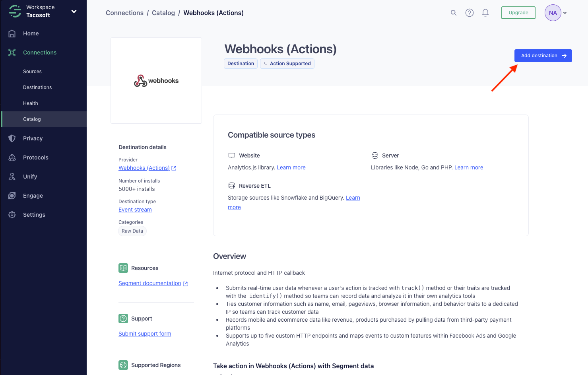Image resolution: width=588 pixels, height=375 pixels.
Task: Click the Supported Regions globe icon
Action: (x=123, y=365)
